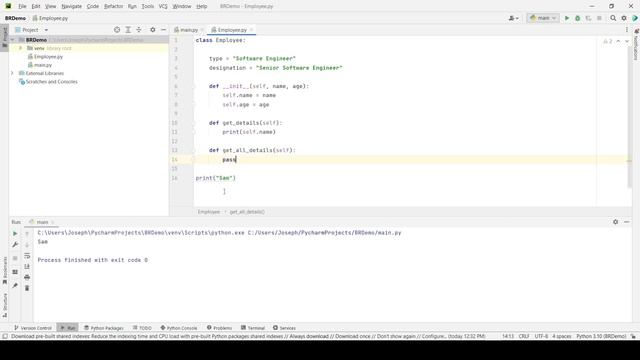
Task: Select opened file target icon in Project panel
Action: coord(117,30)
